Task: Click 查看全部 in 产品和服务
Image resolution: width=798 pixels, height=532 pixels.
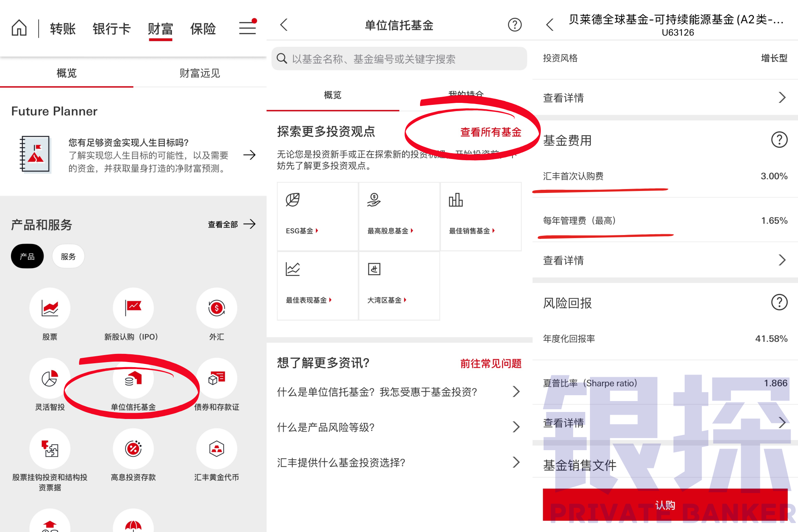Action: (x=231, y=224)
